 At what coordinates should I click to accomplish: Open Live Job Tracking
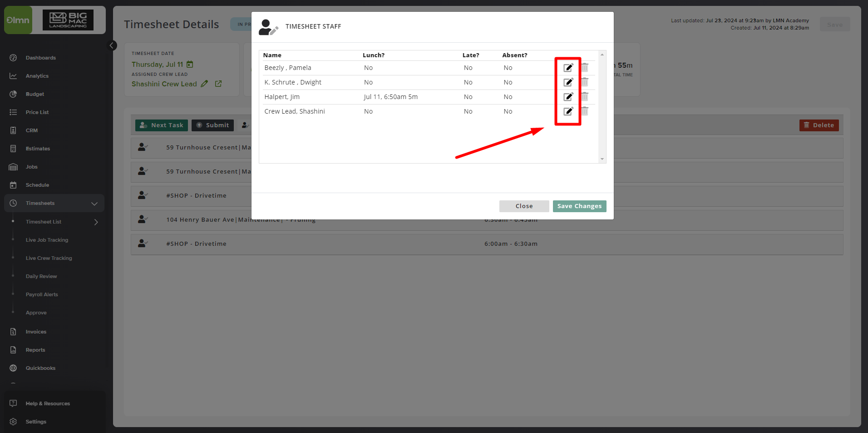click(x=47, y=240)
